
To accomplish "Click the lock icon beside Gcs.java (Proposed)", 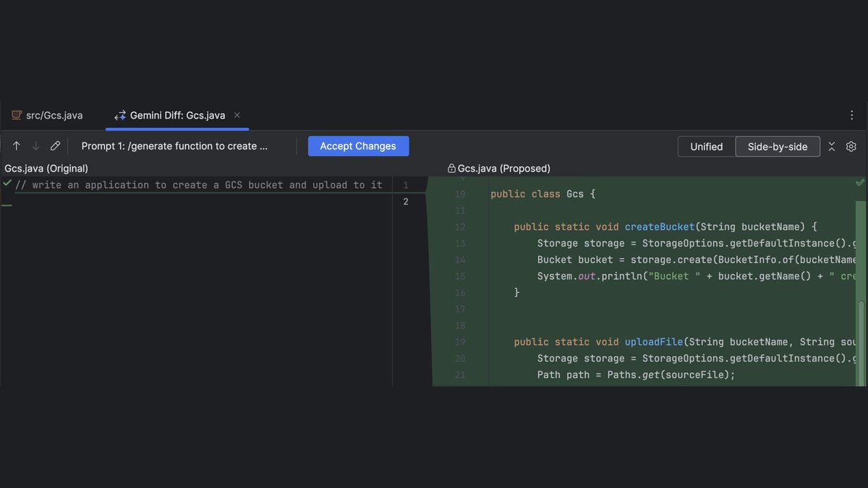I will coord(451,168).
